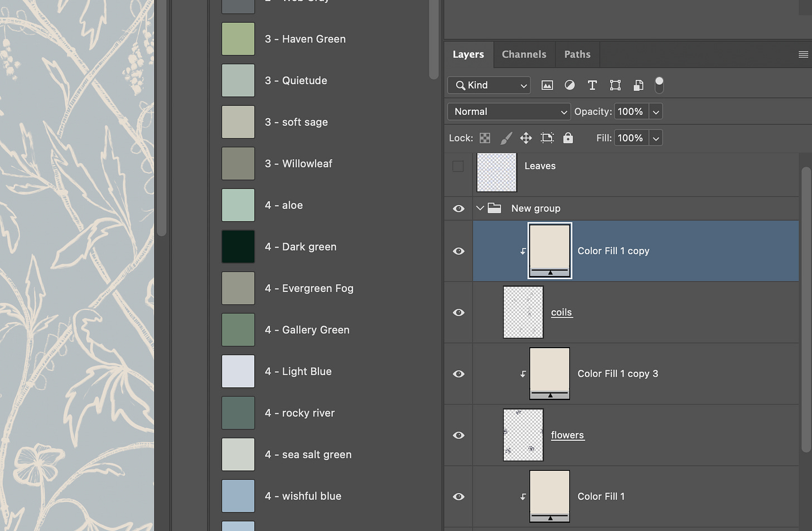Screen dimensions: 812x531
Task: Select the Willowleaf color swatch
Action: pos(238,163)
